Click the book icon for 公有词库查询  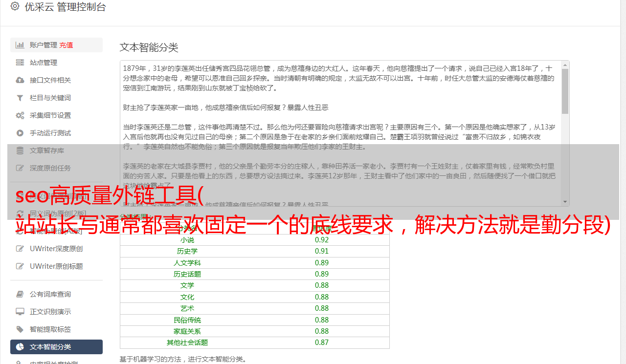(x=20, y=294)
